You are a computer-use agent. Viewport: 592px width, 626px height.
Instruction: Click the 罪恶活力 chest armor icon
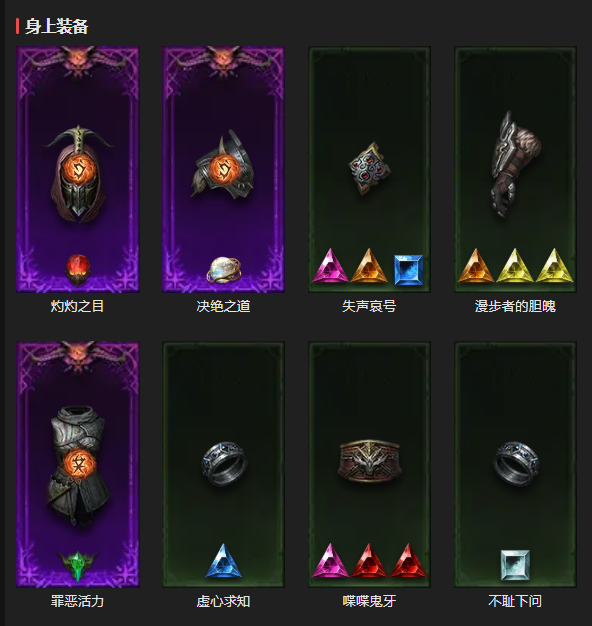pos(78,466)
